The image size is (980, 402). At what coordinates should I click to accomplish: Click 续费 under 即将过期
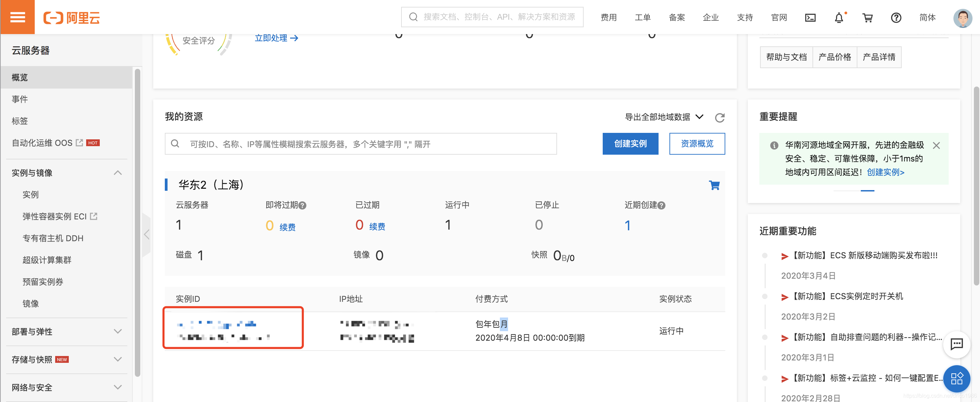point(287,227)
